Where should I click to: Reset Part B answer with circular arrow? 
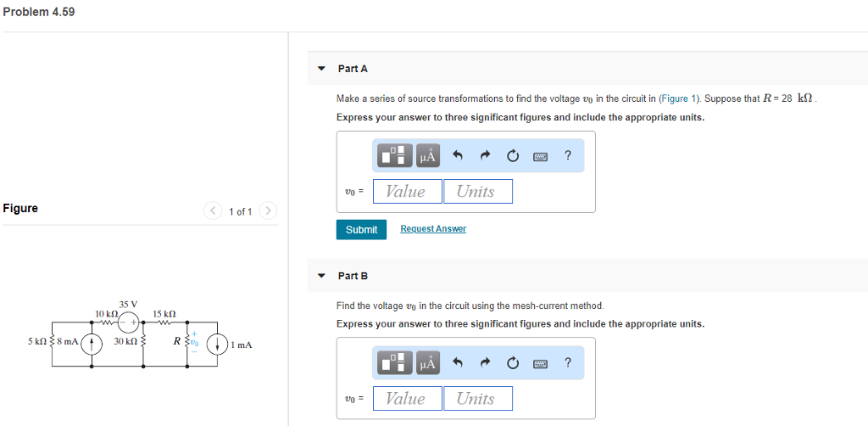tap(513, 363)
